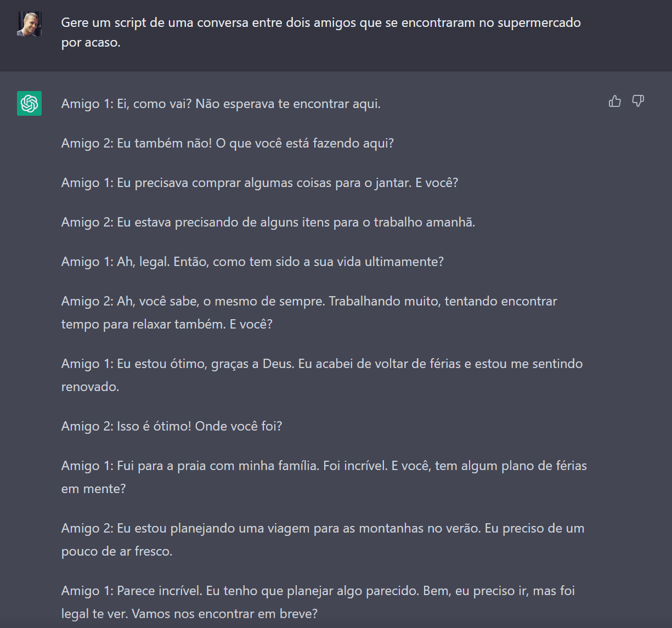Click the user's profile avatar picture
Screen dimensions: 672x628
pos(29,24)
